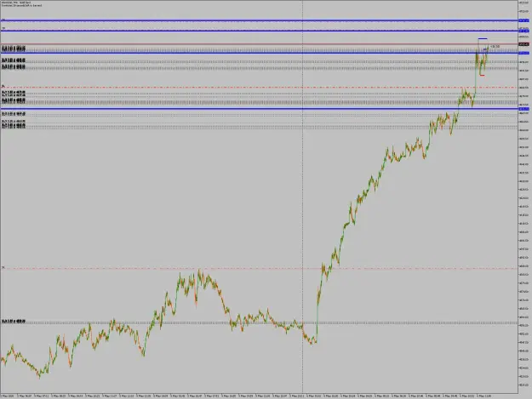
Task: Click the blue price tag of the lowest blue line
Action: [x=523, y=109]
